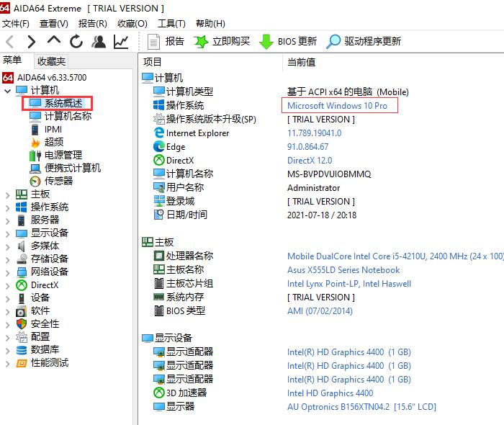The height and width of the screenshot is (425, 504).
Task: Open the 文件(F) menu
Action: click(x=15, y=24)
